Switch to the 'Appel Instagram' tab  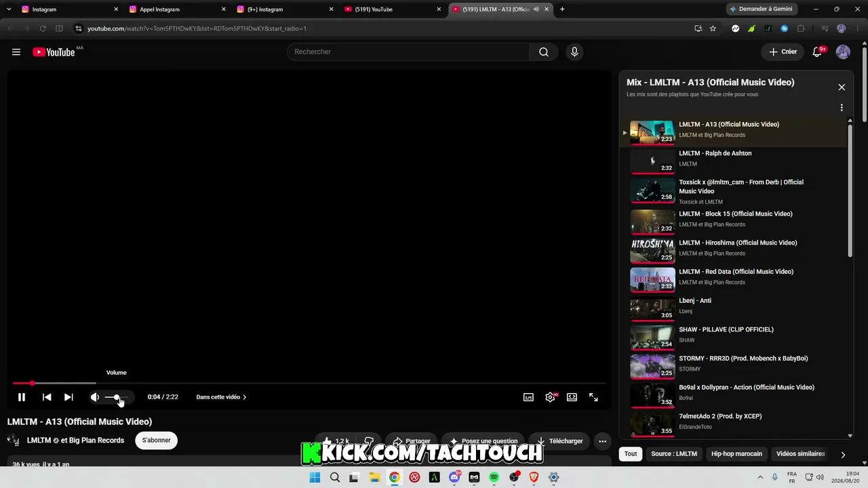pos(178,9)
